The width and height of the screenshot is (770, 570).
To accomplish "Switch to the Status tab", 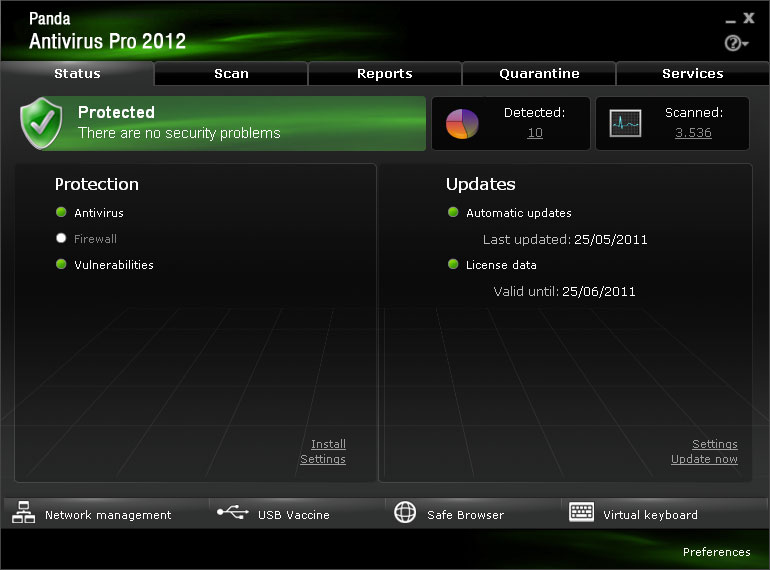I will [x=77, y=74].
